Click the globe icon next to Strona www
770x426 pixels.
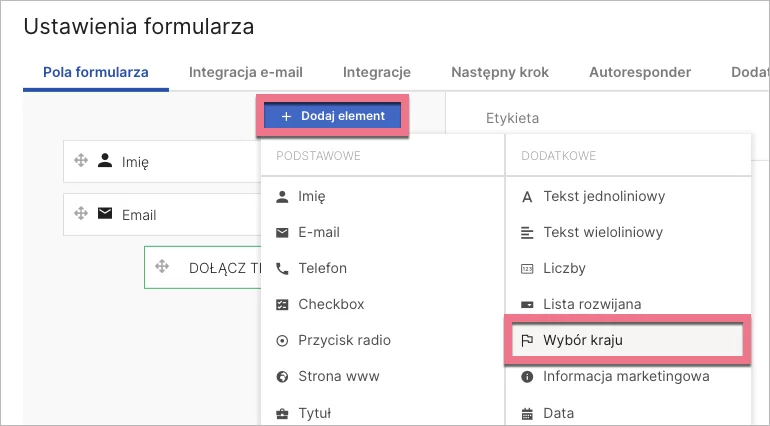click(282, 376)
